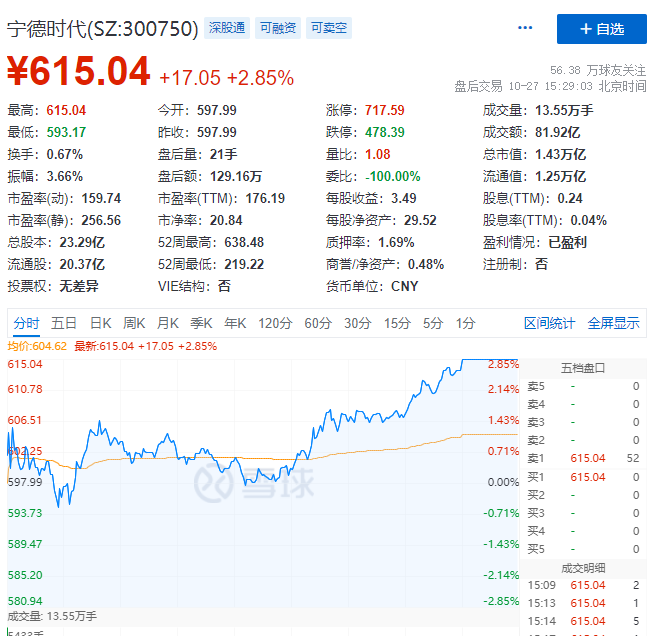
Task: Select the 15分 interval tab
Action: coord(397,323)
